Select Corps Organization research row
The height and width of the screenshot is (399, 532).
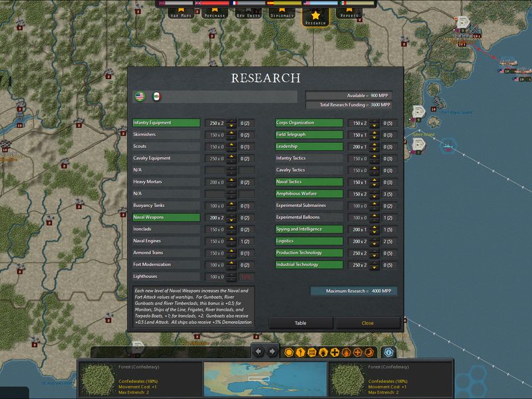click(309, 123)
